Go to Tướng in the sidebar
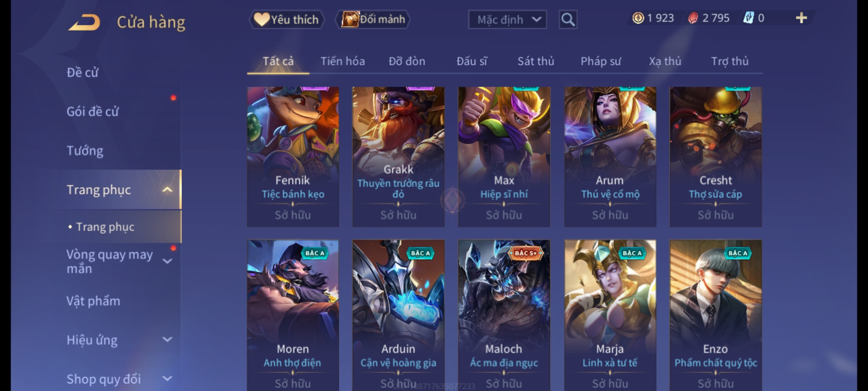The width and height of the screenshot is (868, 391). 85,151
